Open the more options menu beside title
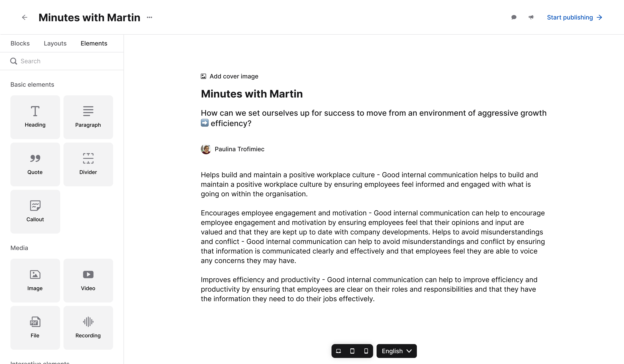Viewport: 624px width, 364px height. [149, 17]
